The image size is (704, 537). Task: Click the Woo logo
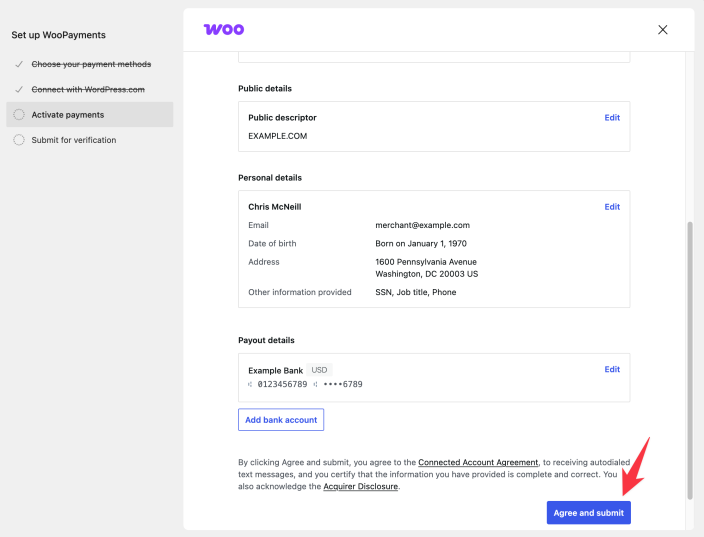(224, 30)
